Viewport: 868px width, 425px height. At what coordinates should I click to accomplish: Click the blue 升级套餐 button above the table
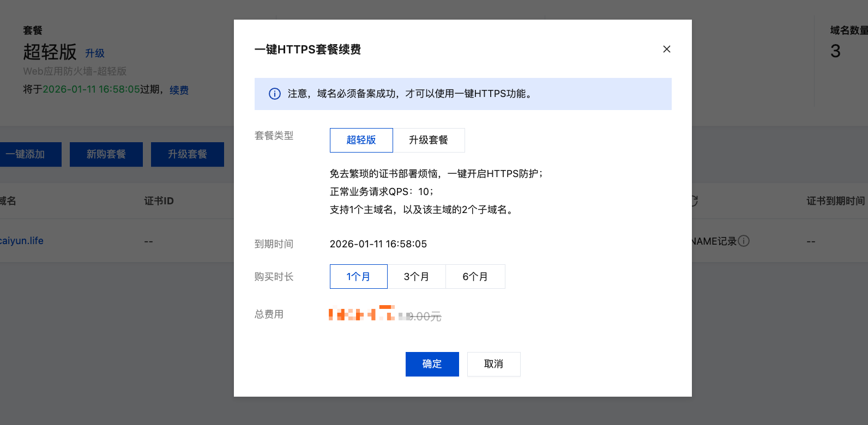(x=187, y=154)
